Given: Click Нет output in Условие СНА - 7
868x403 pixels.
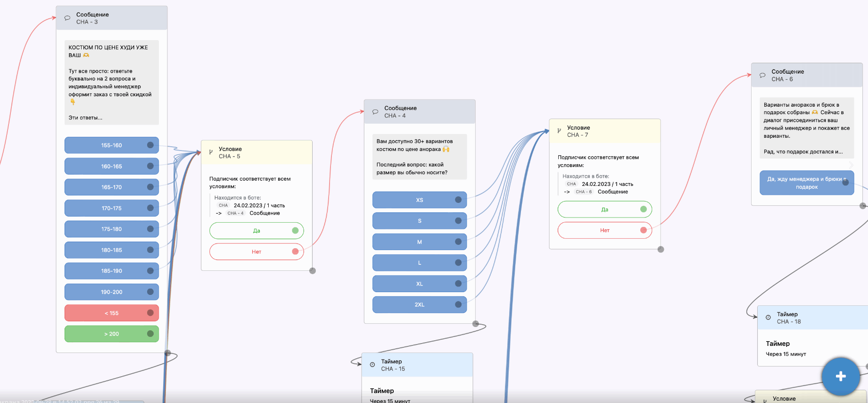Looking at the screenshot, I should [605, 230].
